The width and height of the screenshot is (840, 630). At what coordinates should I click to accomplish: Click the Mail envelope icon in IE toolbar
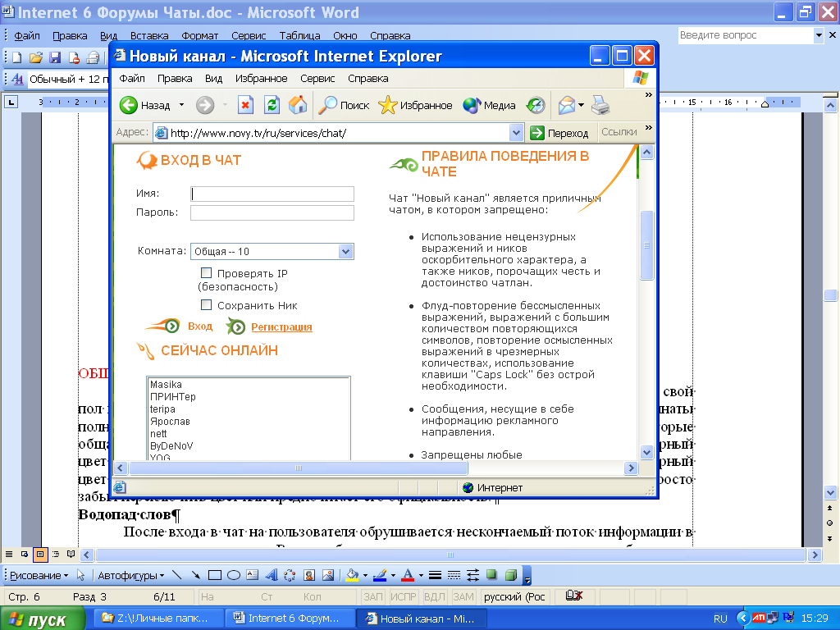pos(567,105)
